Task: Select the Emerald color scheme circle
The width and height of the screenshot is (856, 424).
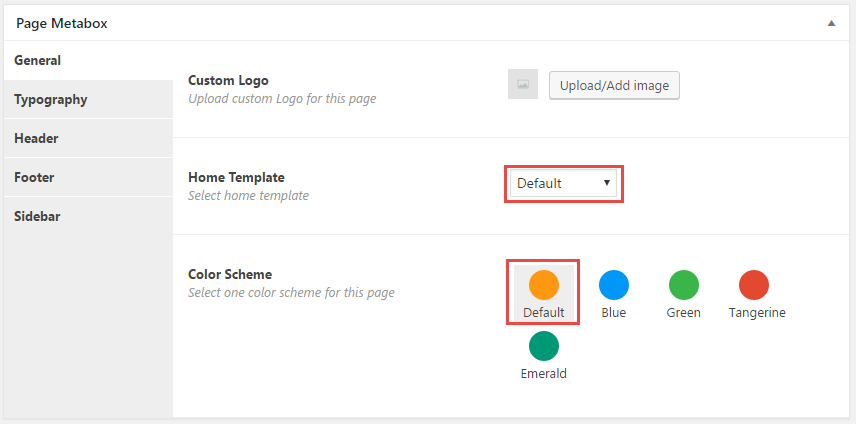Action: (x=544, y=346)
